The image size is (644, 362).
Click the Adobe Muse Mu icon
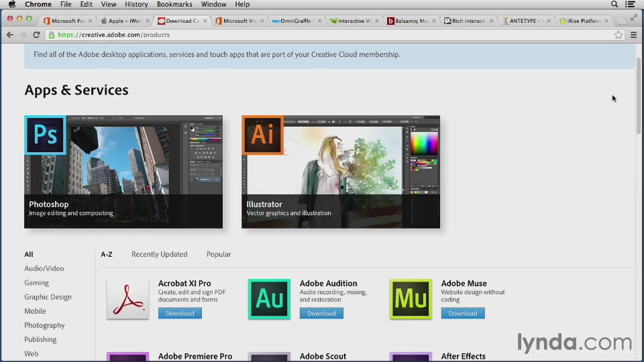pyautogui.click(x=411, y=299)
